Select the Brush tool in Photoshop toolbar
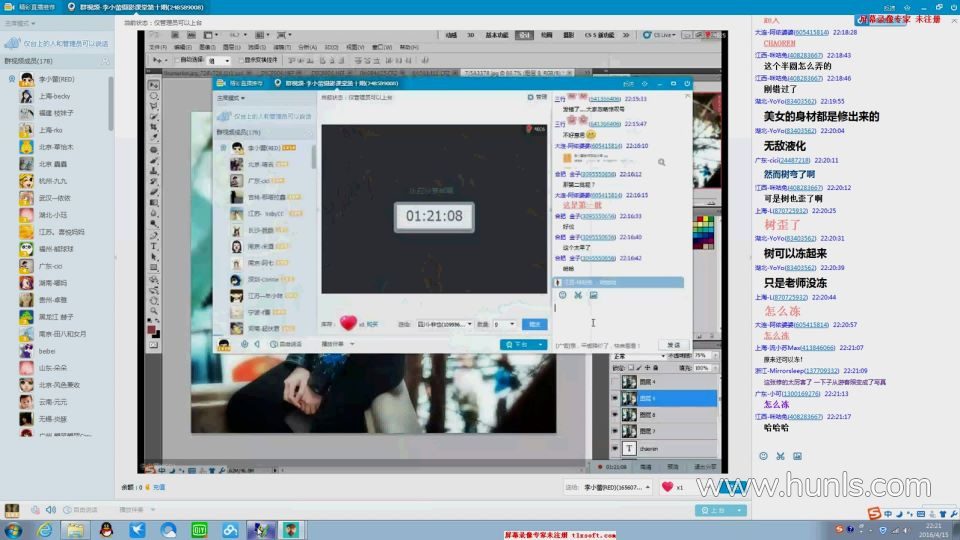Image resolution: width=960 pixels, height=540 pixels. [x=154, y=160]
